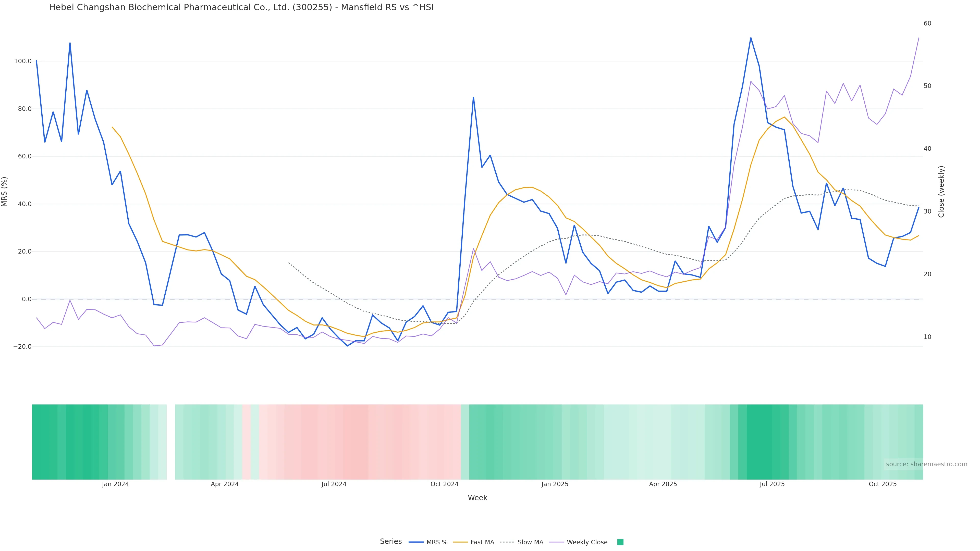The height and width of the screenshot is (551, 980).
Task: Select the Jan 2024 x-axis tick label
Action: (115, 484)
